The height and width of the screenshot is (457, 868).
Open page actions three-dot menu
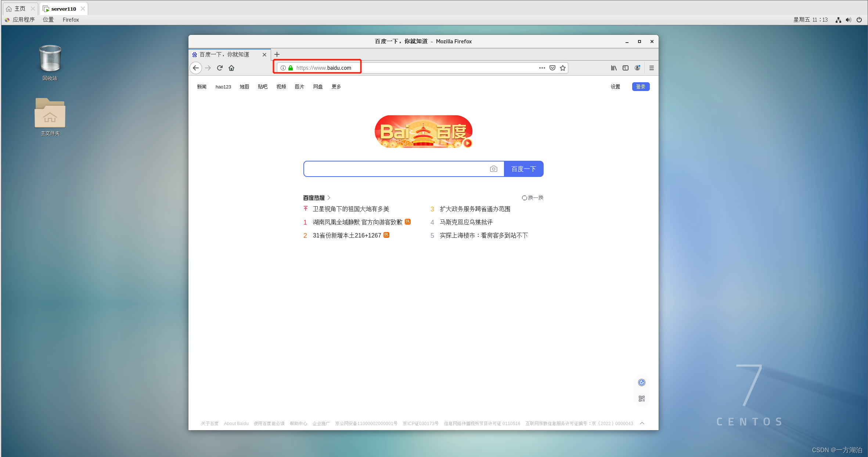(x=542, y=68)
